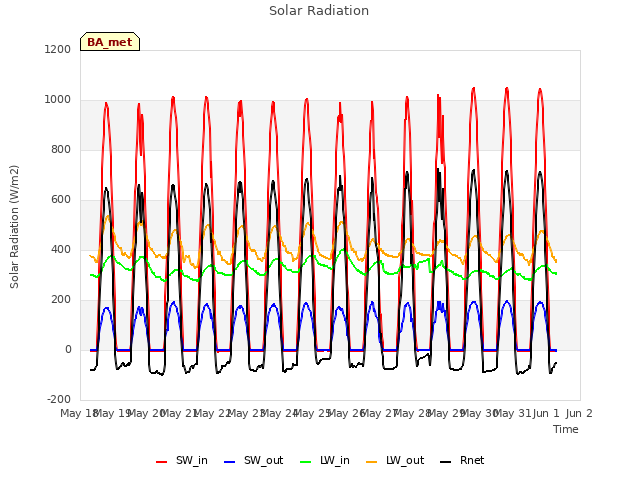Click the Jun 1 x-axis tick label
Screen dimensions: 640x480
pyautogui.click(x=546, y=413)
